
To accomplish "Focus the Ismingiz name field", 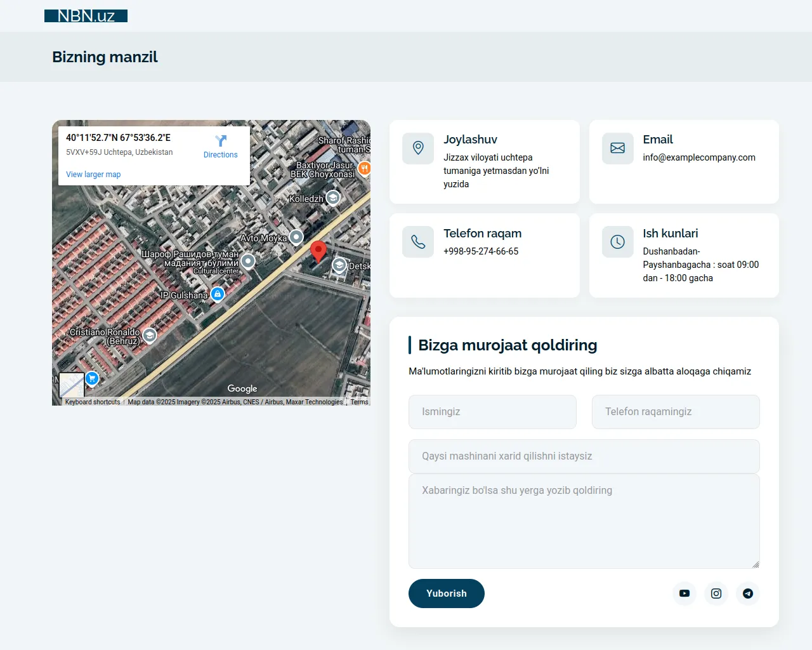I will coord(492,412).
